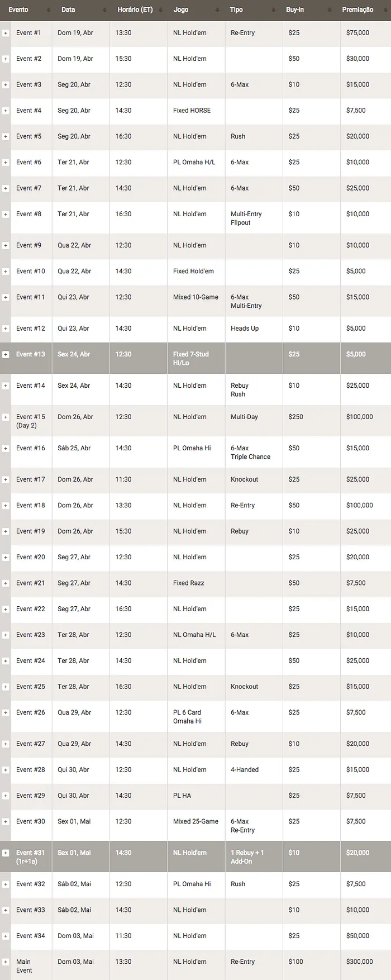The width and height of the screenshot is (391, 980).
Task: Expand Event #1 row details
Action: point(6,34)
